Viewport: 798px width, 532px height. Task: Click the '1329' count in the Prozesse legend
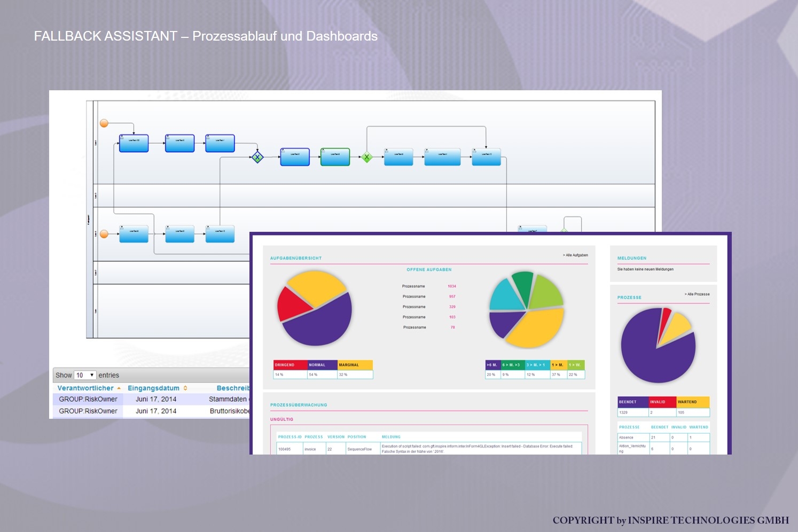click(623, 412)
